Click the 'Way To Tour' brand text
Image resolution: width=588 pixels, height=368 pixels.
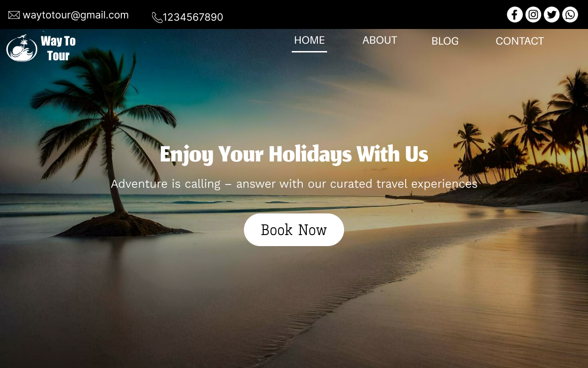click(x=58, y=48)
